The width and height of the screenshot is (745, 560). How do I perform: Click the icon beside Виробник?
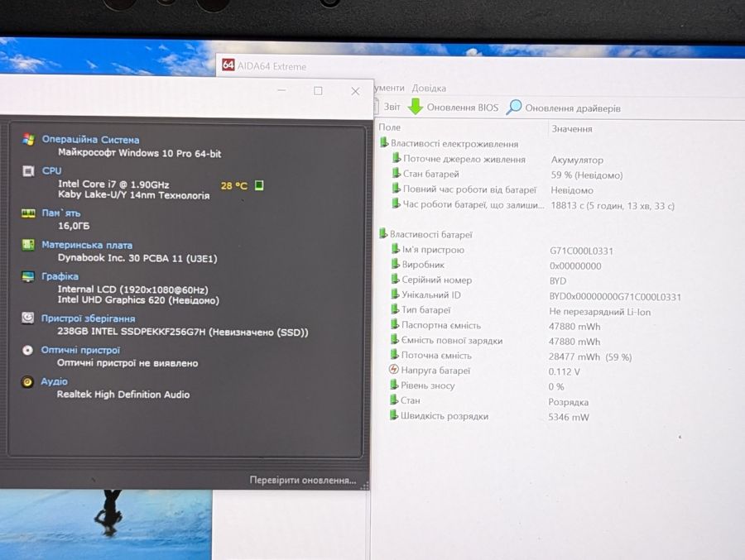tap(395, 264)
